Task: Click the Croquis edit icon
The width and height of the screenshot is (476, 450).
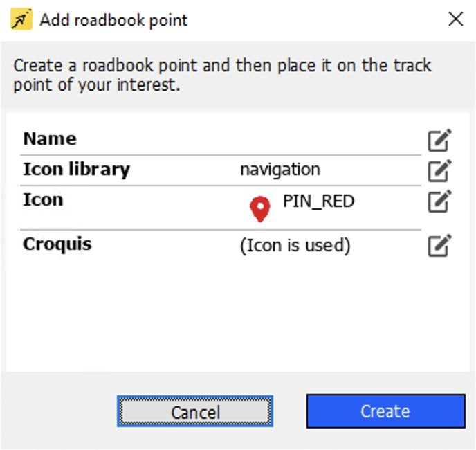Action: pos(439,246)
